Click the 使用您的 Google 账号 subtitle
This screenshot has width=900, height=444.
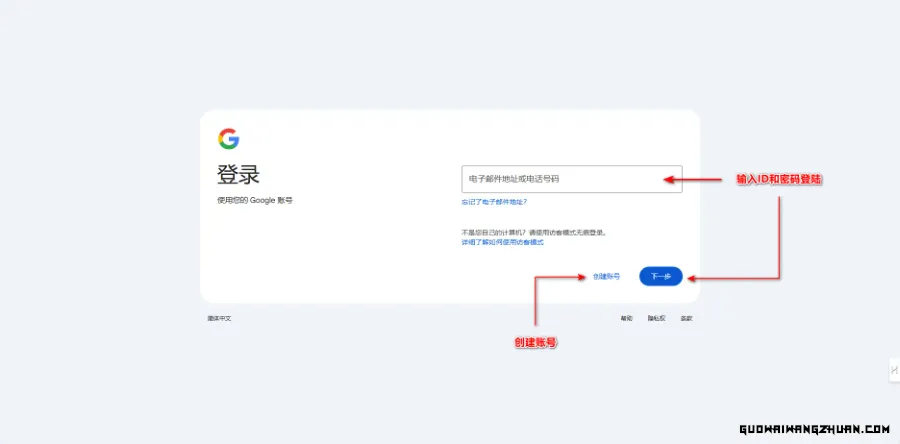click(255, 201)
